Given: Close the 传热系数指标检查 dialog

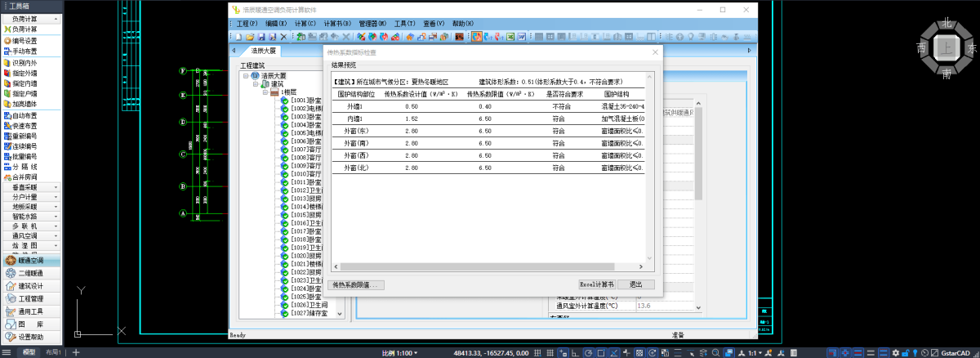Looking at the screenshot, I should point(654,52).
